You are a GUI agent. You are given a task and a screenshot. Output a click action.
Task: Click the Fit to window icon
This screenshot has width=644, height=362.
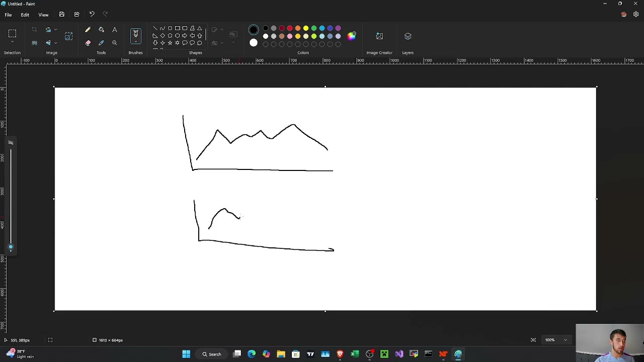[533, 340]
